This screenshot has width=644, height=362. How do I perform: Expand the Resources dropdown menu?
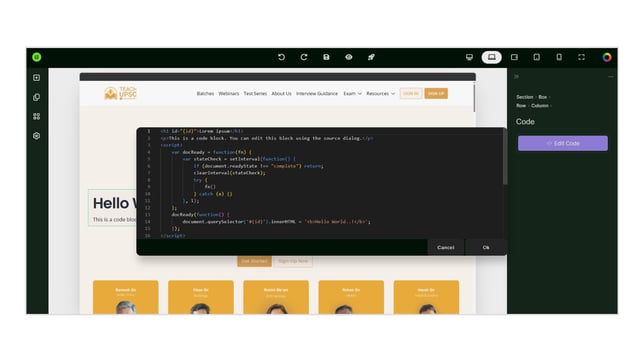tap(380, 94)
